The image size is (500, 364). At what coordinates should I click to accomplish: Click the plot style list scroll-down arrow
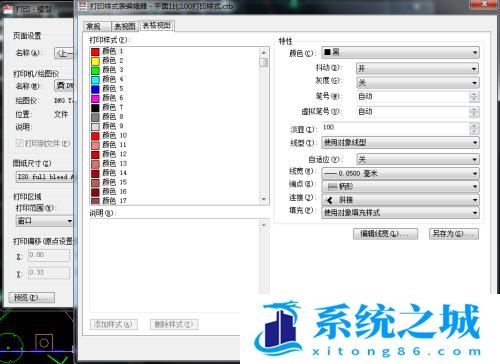click(264, 199)
